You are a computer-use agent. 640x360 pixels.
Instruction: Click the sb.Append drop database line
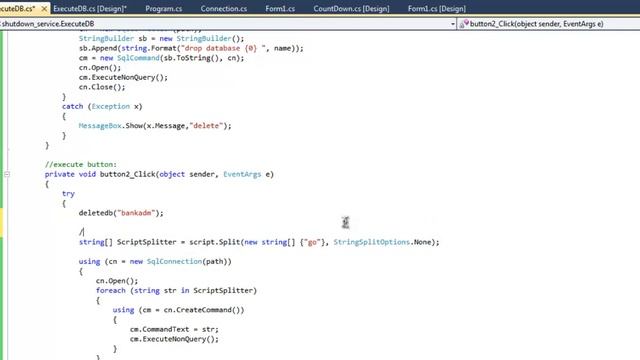(191, 48)
